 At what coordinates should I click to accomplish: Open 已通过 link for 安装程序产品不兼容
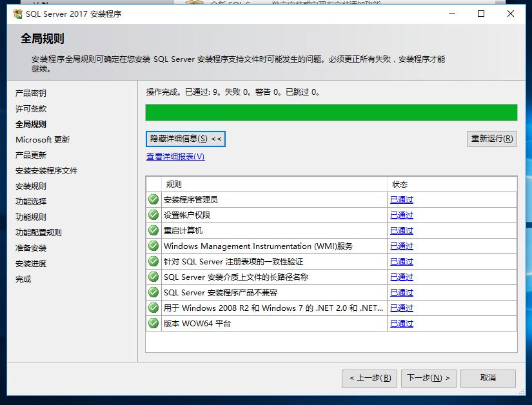point(402,293)
